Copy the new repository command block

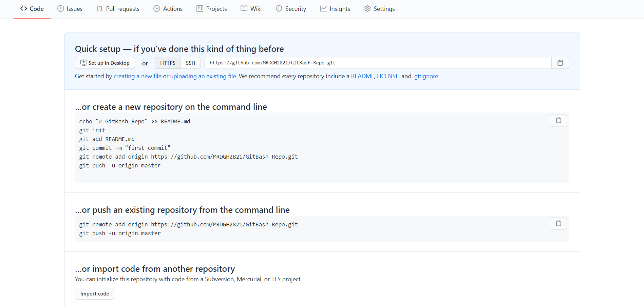(558, 120)
